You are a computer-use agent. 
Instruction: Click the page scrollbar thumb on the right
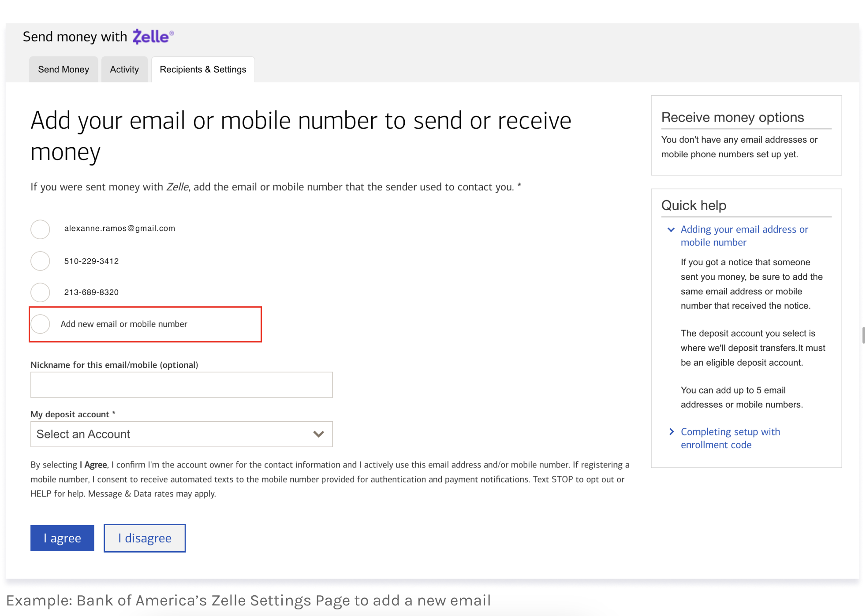point(863,335)
